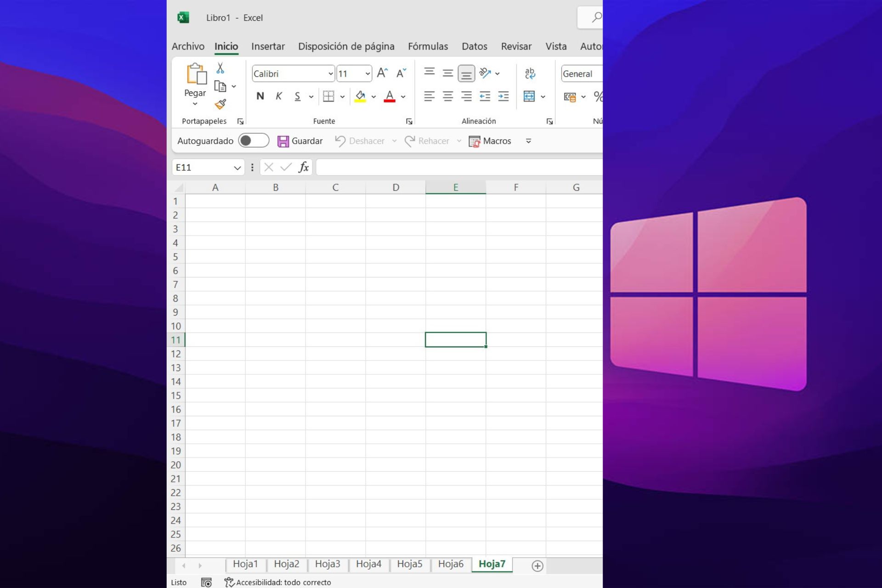The width and height of the screenshot is (882, 588).
Task: Open the fill color dropdown arrow
Action: [x=373, y=97]
